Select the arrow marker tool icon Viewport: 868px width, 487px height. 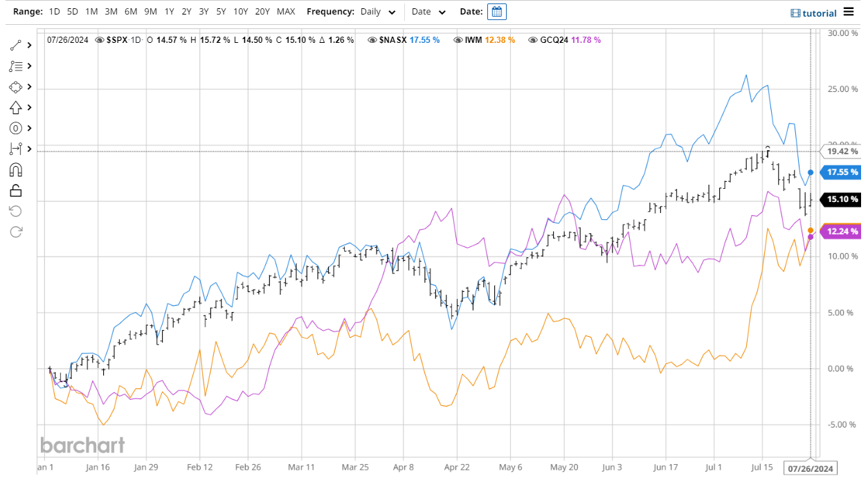tap(16, 107)
